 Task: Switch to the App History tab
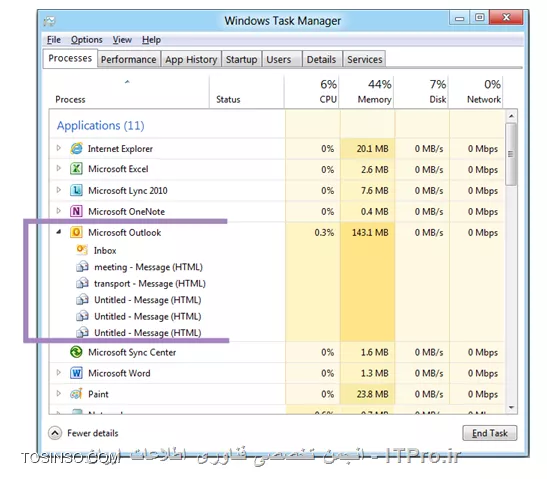click(191, 59)
